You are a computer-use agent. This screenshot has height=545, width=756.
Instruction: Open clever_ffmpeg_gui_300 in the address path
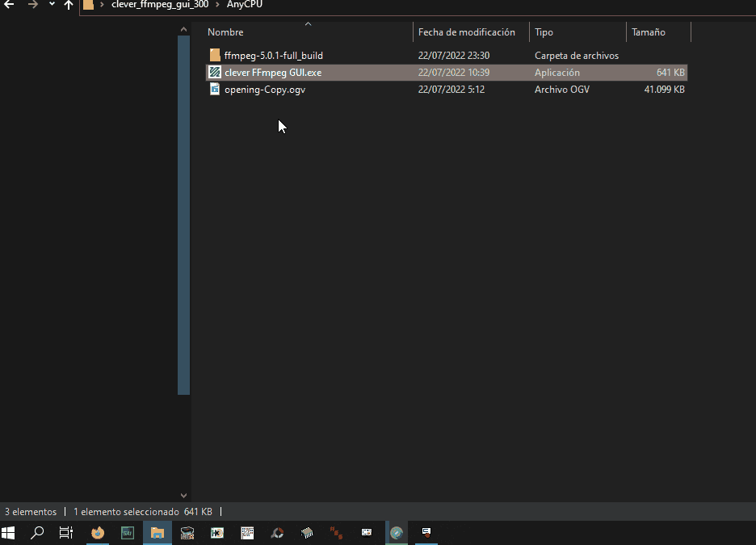click(160, 4)
